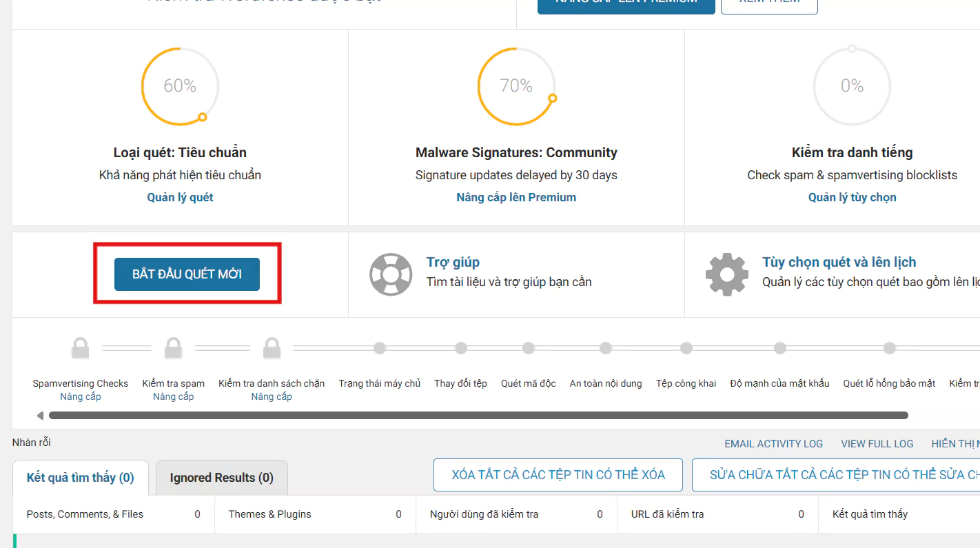
Task: Click Nâng cấp under Spamvertising Checks
Action: (81, 396)
